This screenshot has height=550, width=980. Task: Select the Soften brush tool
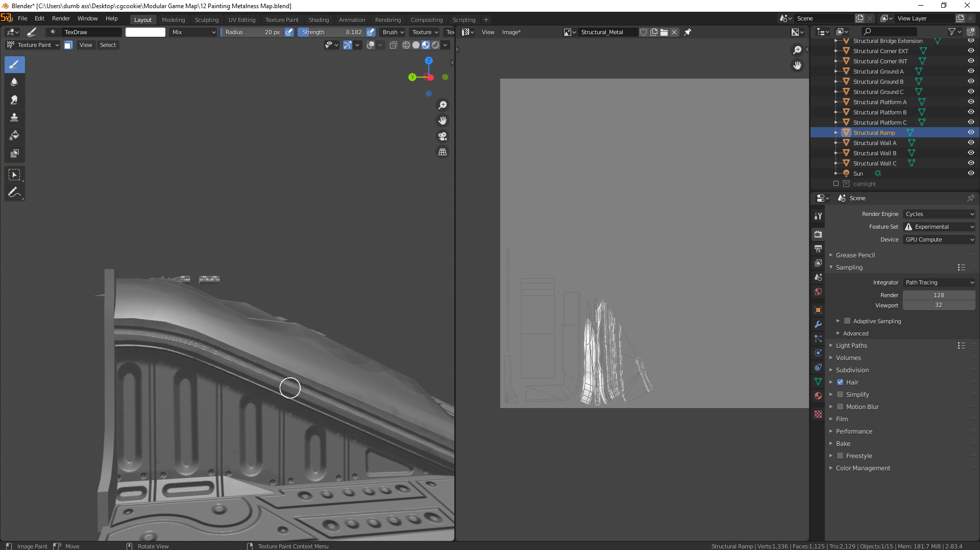tap(14, 82)
